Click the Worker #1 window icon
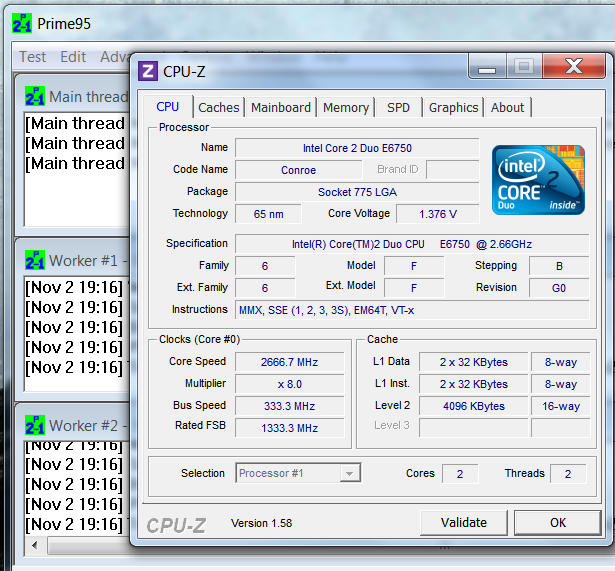Screen dimensions: 615x571 [x=35, y=260]
